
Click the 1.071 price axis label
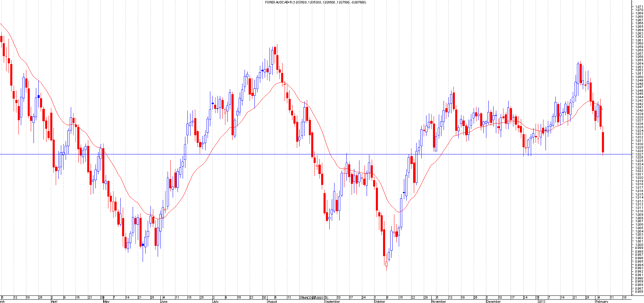click(639, 7)
